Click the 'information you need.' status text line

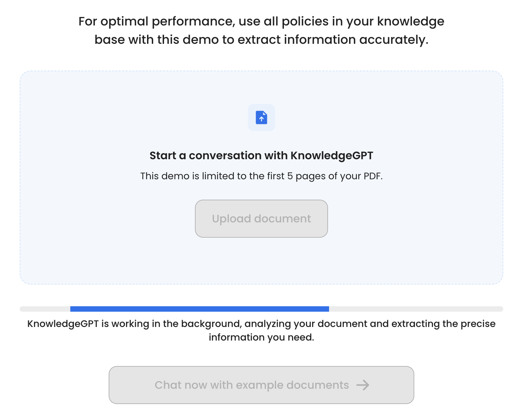click(261, 337)
